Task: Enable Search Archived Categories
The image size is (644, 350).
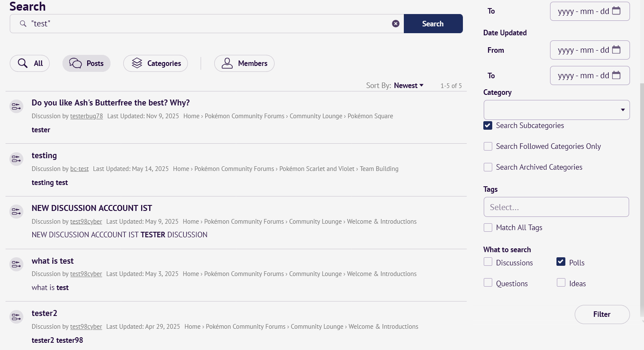Action: (488, 167)
